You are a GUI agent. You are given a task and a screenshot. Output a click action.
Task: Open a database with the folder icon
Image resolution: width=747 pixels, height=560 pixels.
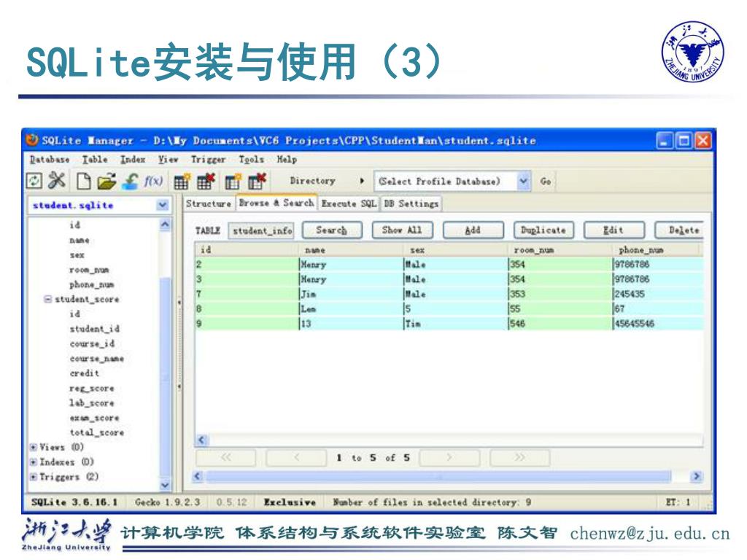click(x=107, y=182)
